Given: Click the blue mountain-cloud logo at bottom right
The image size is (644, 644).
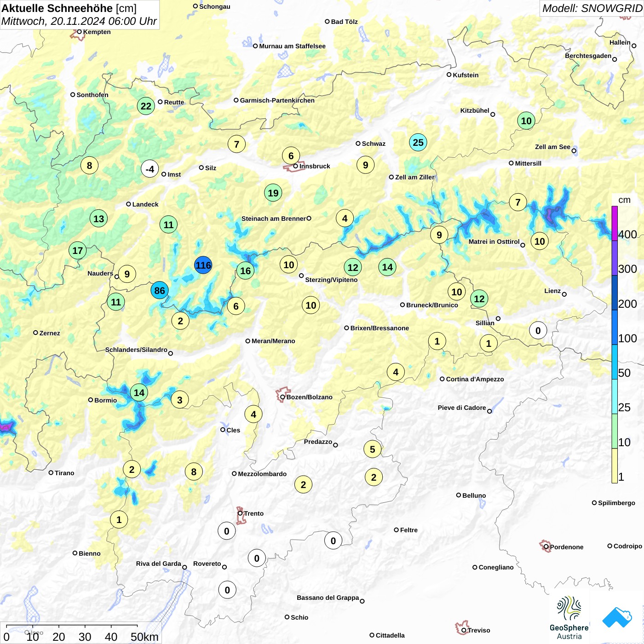Looking at the screenshot, I should pos(617,617).
